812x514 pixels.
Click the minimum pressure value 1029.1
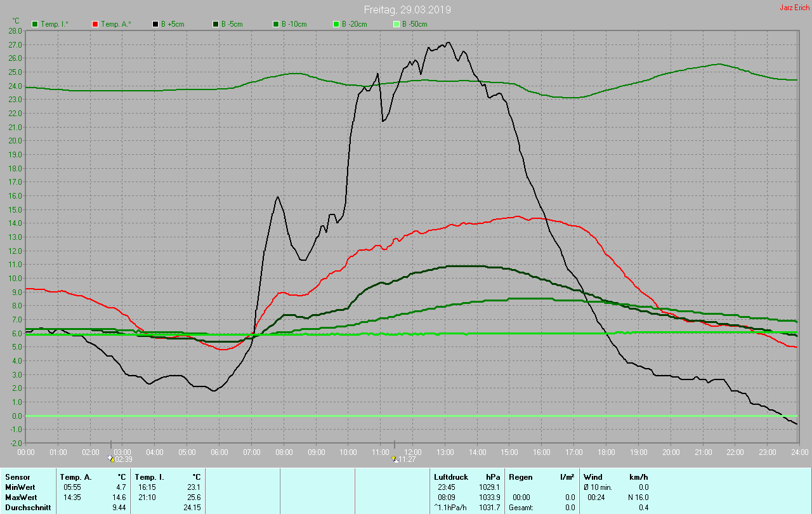489,487
